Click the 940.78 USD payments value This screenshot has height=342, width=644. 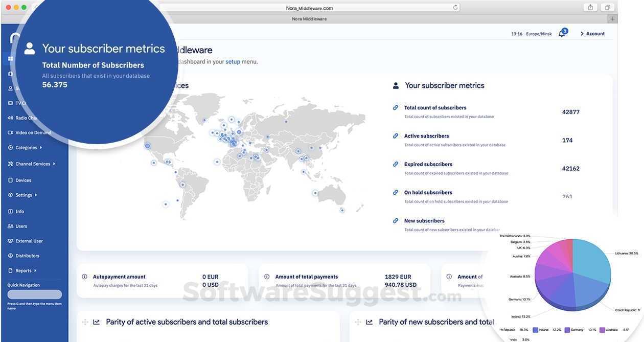click(401, 285)
